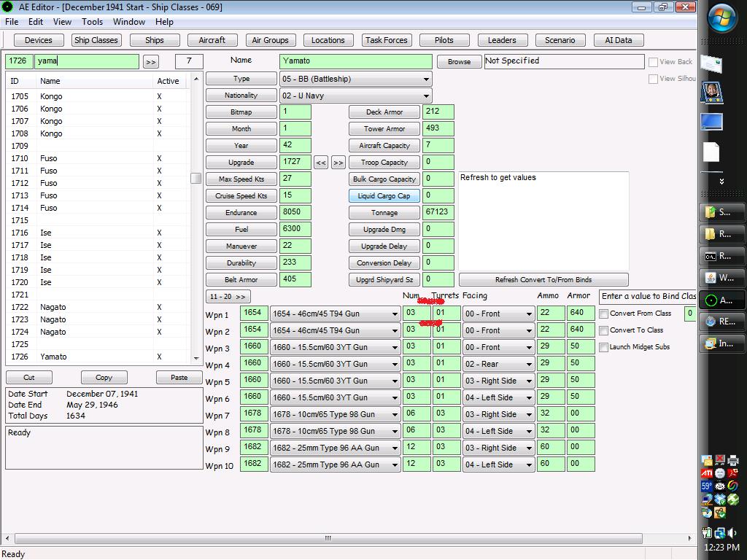Open the 59° weather tray icon
Image resolution: width=747 pixels, height=560 pixels.
tap(706, 486)
